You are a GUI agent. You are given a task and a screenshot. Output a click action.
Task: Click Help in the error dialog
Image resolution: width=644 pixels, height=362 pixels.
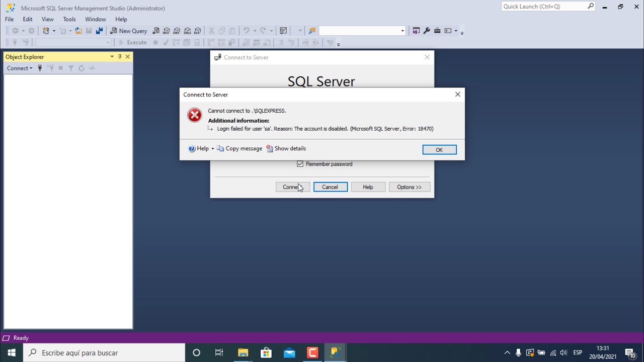coord(199,149)
